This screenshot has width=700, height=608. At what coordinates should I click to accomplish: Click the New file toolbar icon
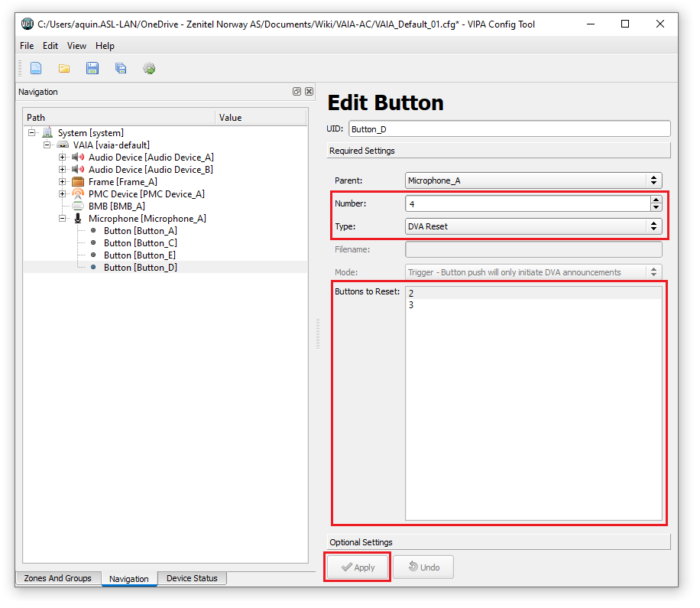pos(36,69)
